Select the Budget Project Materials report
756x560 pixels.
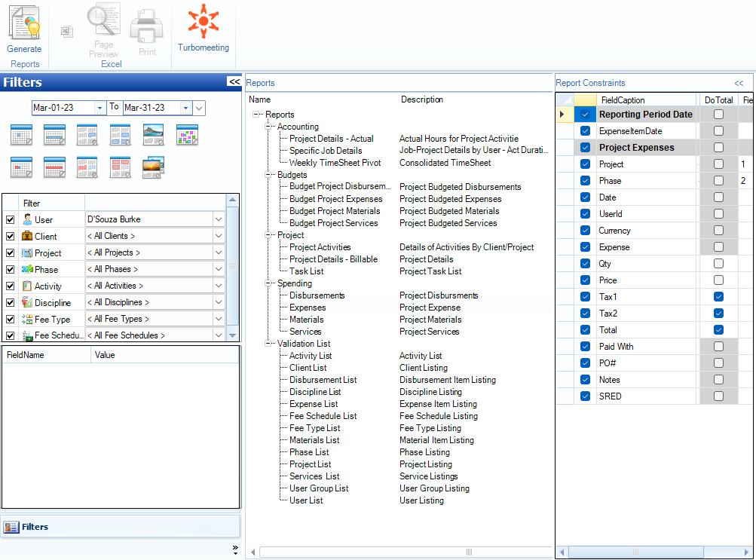click(x=335, y=211)
